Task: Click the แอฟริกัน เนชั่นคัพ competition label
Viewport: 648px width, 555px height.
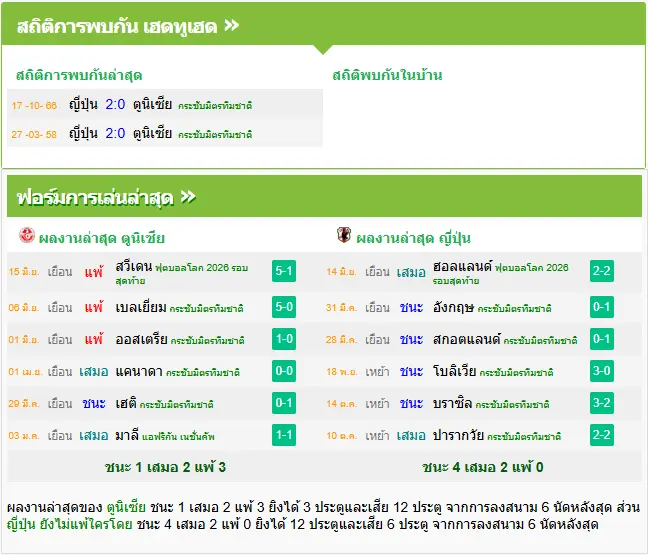Action: click(179, 437)
